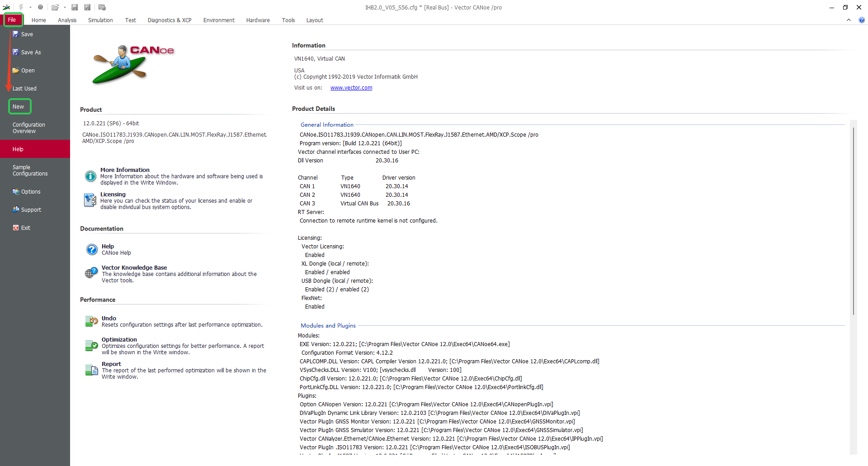
Task: Click the 'Modules and Plugins' section heading
Action: pos(328,326)
